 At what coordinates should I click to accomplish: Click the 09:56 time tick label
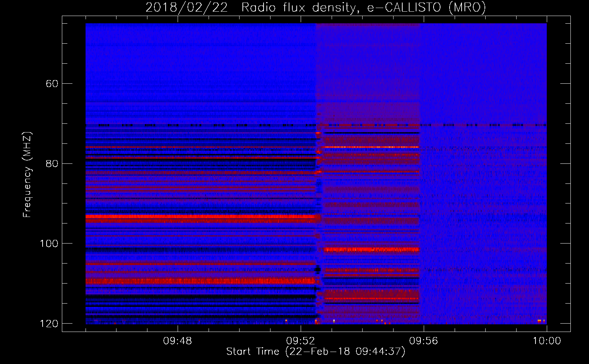(423, 341)
